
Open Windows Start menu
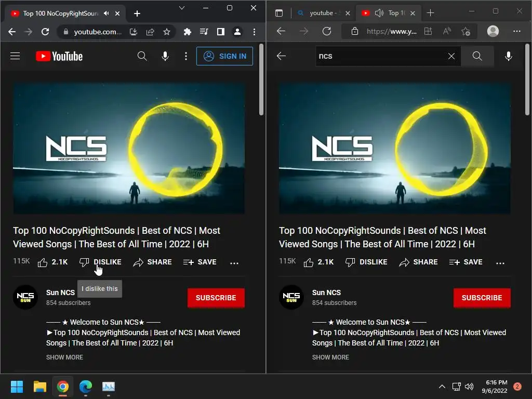17,387
